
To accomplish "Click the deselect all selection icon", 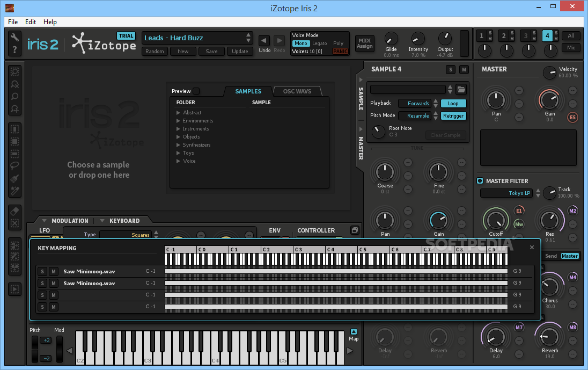I will coord(14,223).
